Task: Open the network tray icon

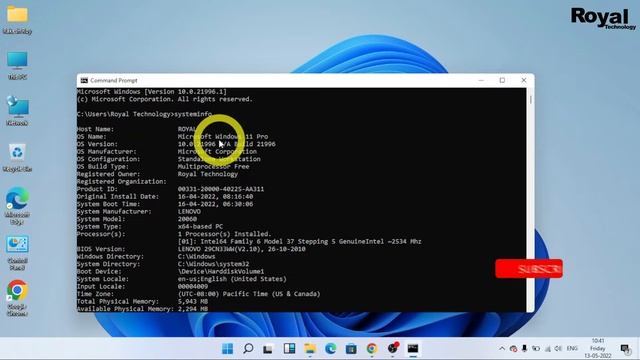Action: pyautogui.click(x=548, y=349)
